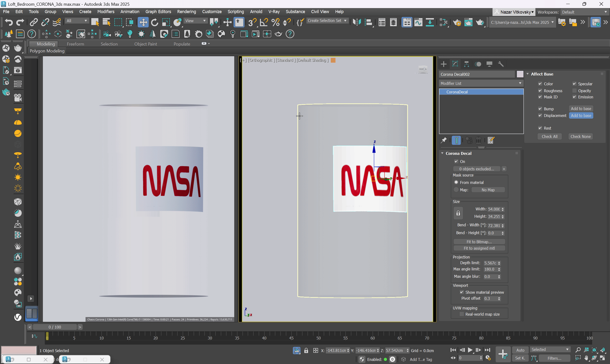
Task: Open the View reference coordinate dropdown
Action: tap(195, 21)
